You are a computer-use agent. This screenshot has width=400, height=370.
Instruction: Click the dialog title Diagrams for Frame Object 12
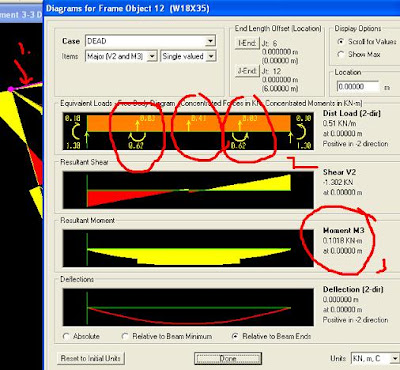pyautogui.click(x=128, y=8)
